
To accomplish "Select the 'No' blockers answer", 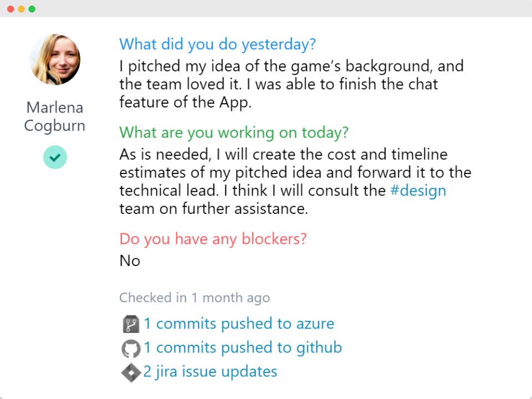I will coord(130,260).
